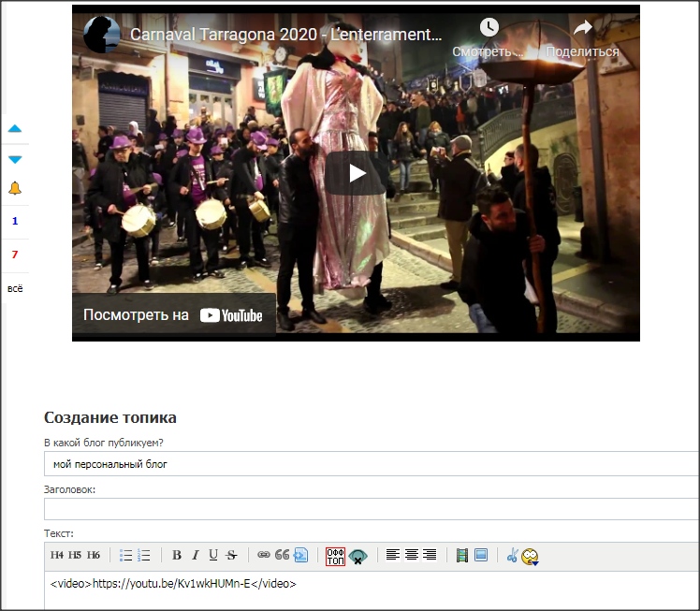Image resolution: width=700 pixels, height=611 pixels.
Task: Toggle bold text formatting
Action: [177, 555]
